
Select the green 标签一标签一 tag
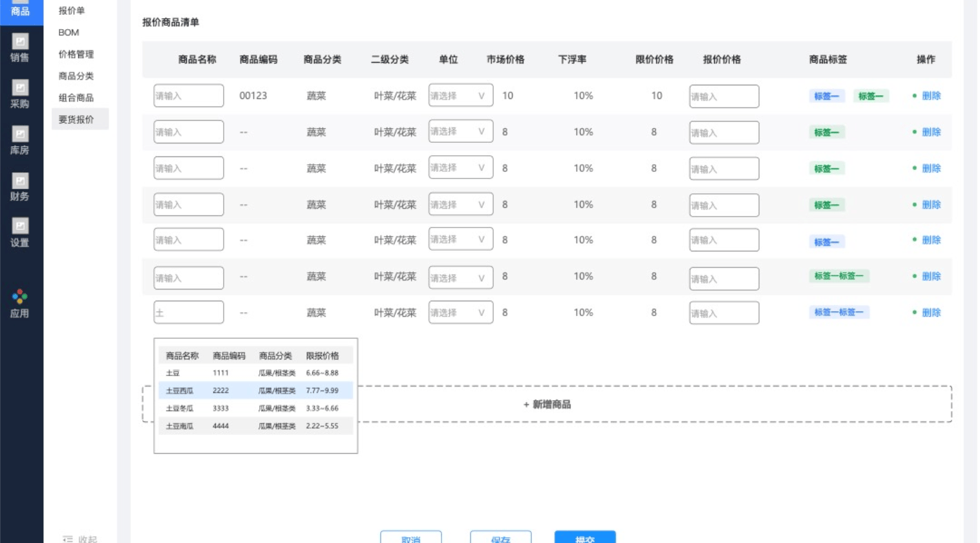(x=839, y=276)
